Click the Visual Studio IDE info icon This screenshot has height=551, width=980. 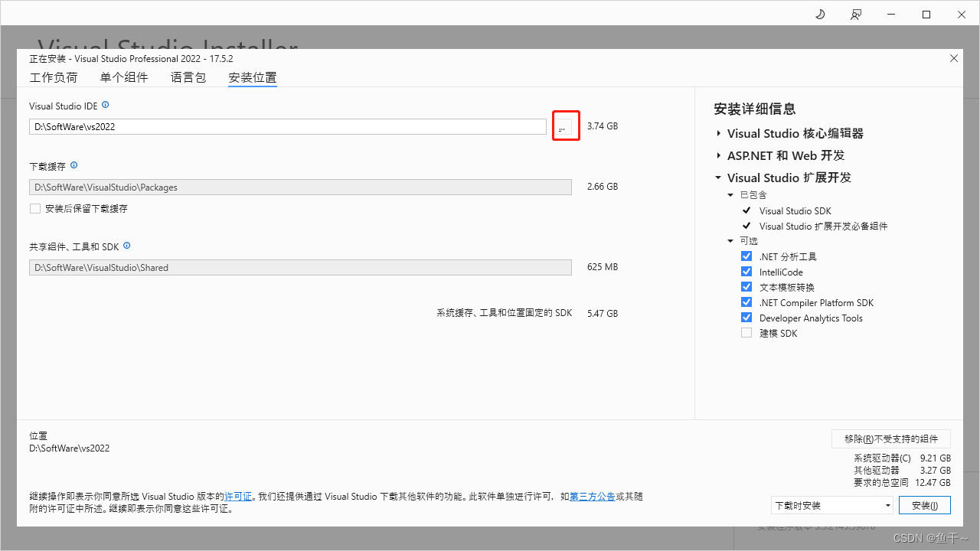pyautogui.click(x=106, y=105)
